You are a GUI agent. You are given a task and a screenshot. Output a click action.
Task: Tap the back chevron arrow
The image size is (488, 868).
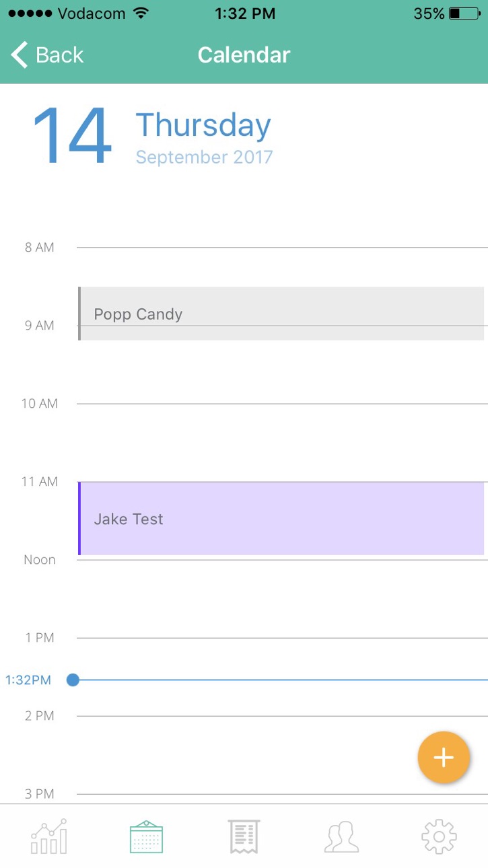pyautogui.click(x=20, y=55)
